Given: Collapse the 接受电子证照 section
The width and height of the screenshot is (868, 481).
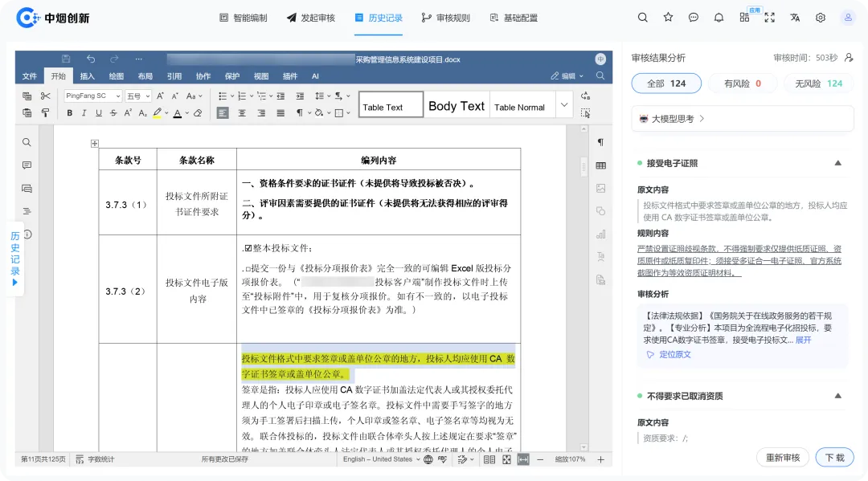Looking at the screenshot, I should tap(837, 163).
